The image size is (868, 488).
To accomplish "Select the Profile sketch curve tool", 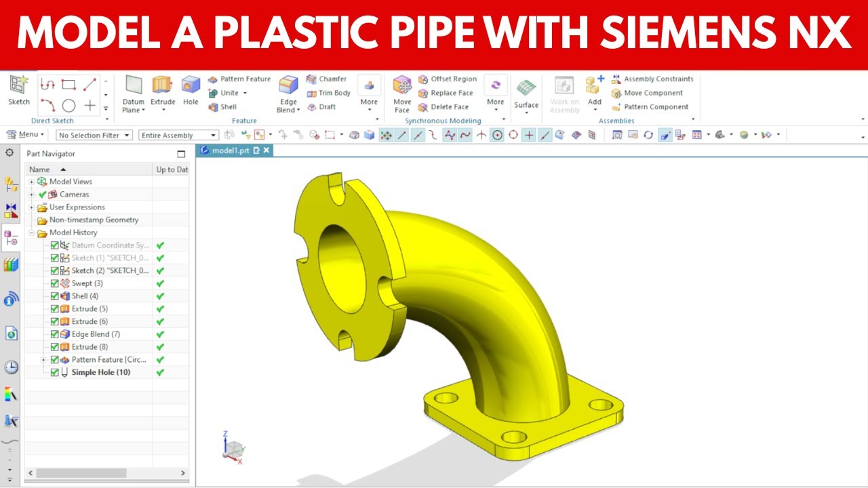I will coord(47,85).
